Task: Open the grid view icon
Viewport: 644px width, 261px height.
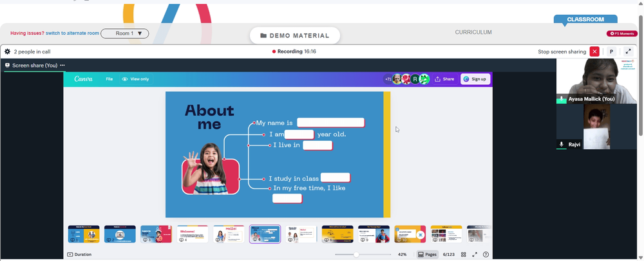Action: [463, 255]
